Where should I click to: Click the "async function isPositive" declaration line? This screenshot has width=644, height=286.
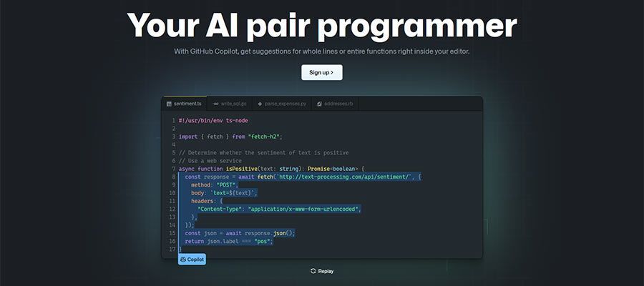(271, 169)
